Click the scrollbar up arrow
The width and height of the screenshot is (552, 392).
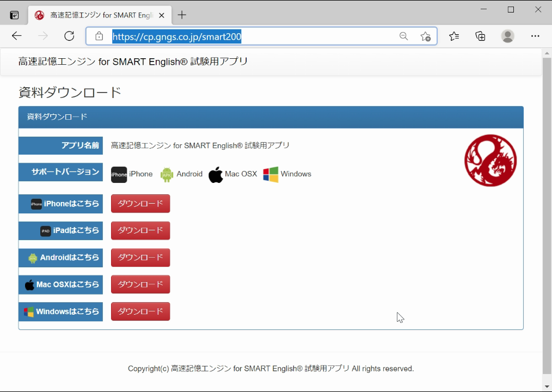[x=547, y=53]
